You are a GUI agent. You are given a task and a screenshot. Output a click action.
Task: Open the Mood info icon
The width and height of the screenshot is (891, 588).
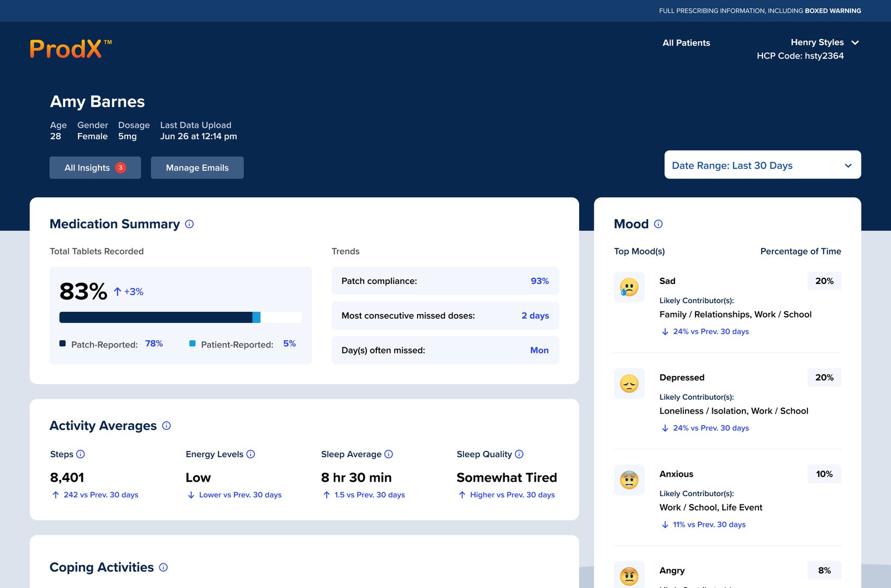(x=658, y=224)
